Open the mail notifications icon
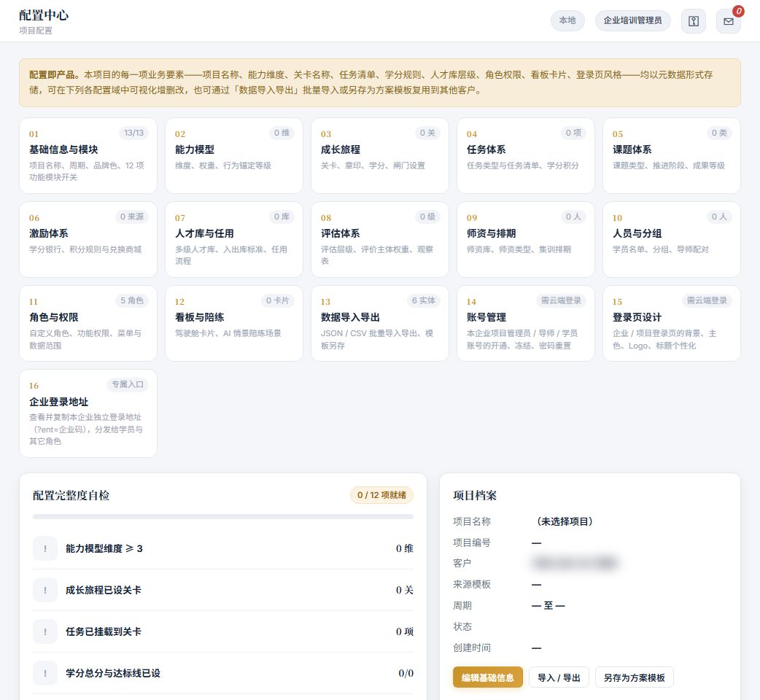760x700 pixels. [729, 21]
